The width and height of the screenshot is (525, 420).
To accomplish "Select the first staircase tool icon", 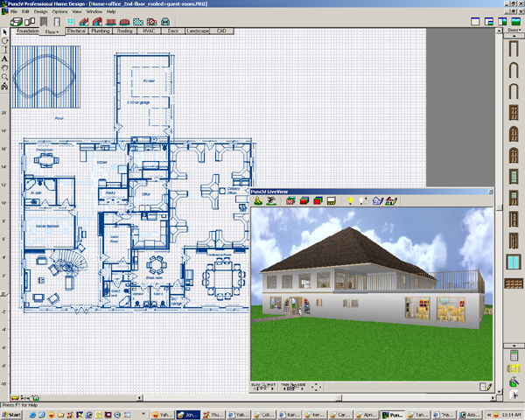I will 84,22.
